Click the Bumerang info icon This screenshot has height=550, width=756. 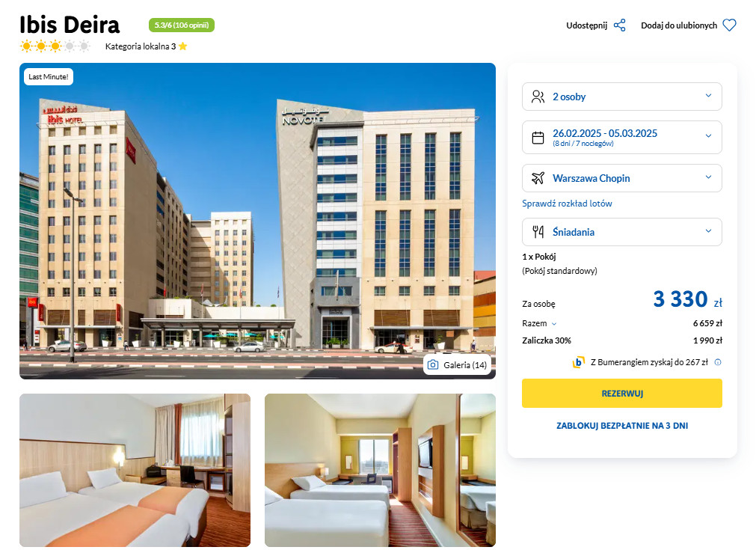[x=717, y=362]
